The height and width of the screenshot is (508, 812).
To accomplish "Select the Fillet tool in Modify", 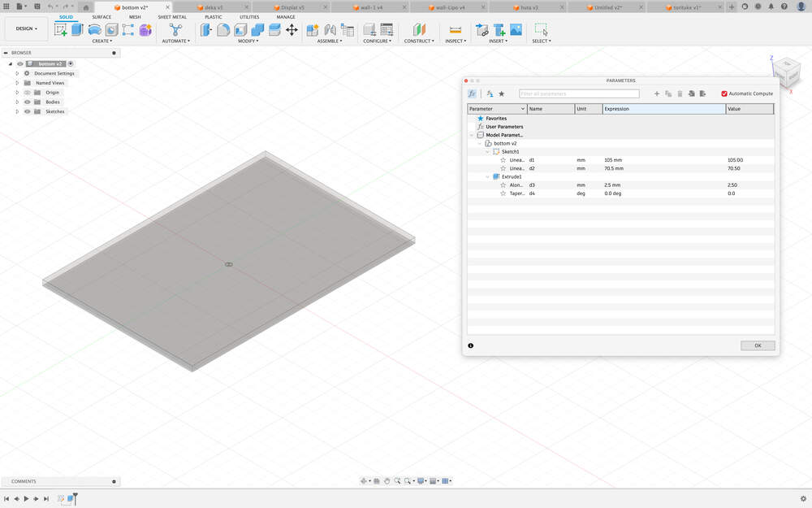I will tap(223, 29).
